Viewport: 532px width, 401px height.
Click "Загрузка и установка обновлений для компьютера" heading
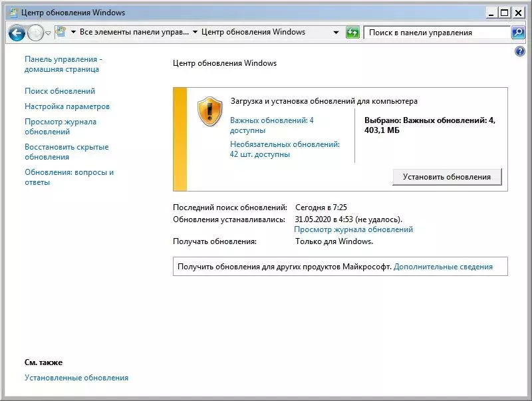tap(324, 101)
